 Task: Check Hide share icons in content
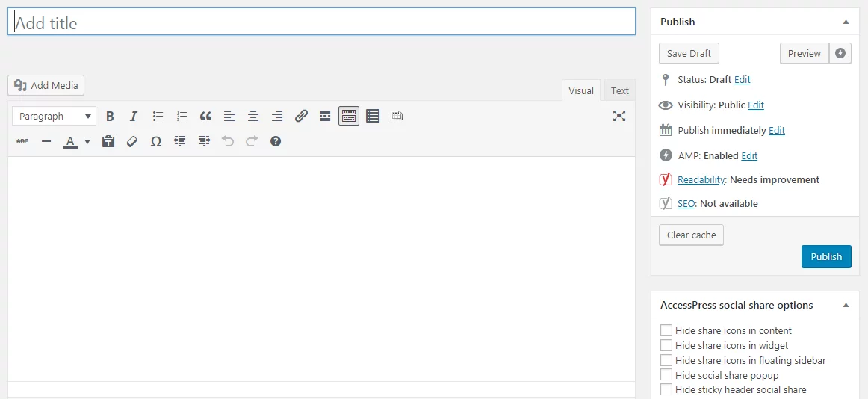tap(666, 330)
